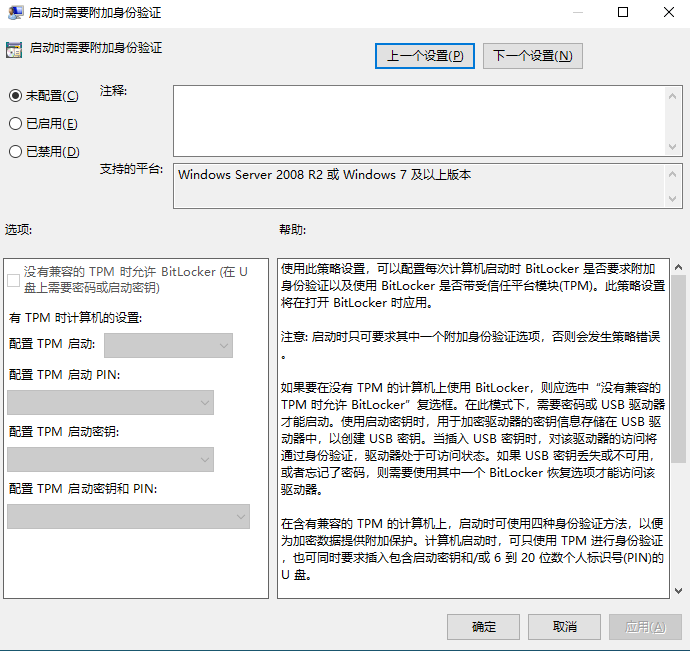Go to 上一个设置 (previous setting)
690x651 pixels.
pos(425,56)
